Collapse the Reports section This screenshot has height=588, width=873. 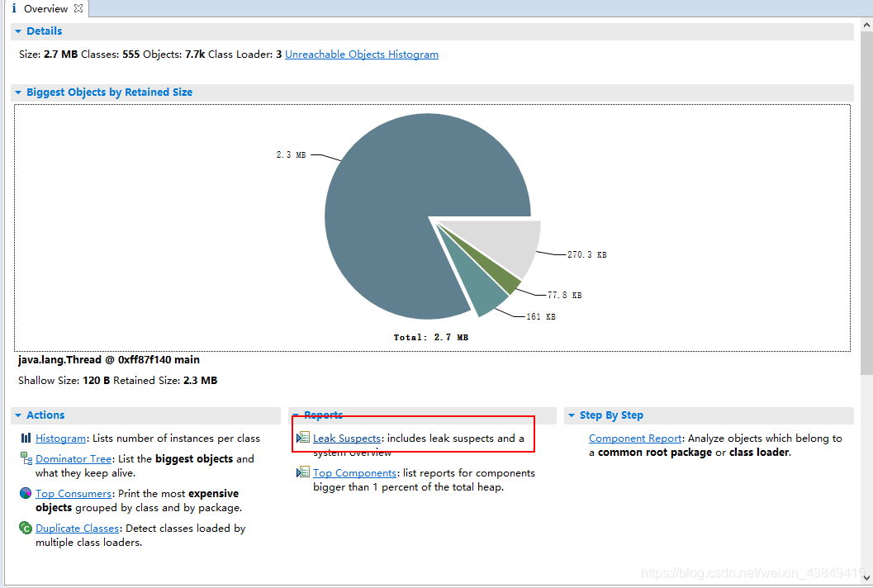click(296, 415)
